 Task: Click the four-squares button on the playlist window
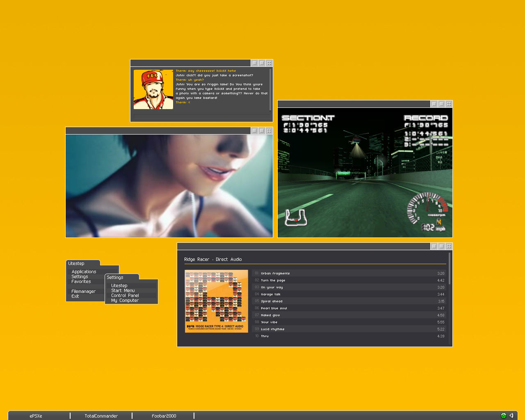tap(449, 246)
